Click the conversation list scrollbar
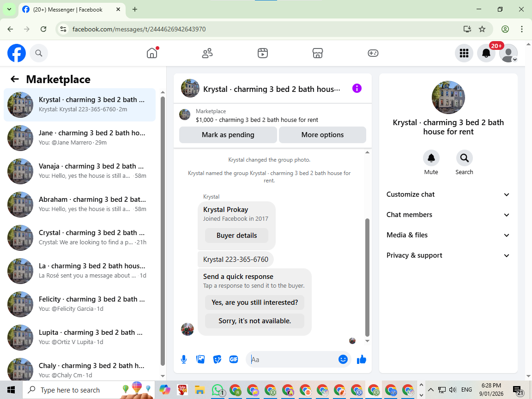Image resolution: width=532 pixels, height=399 pixels. pyautogui.click(x=163, y=231)
